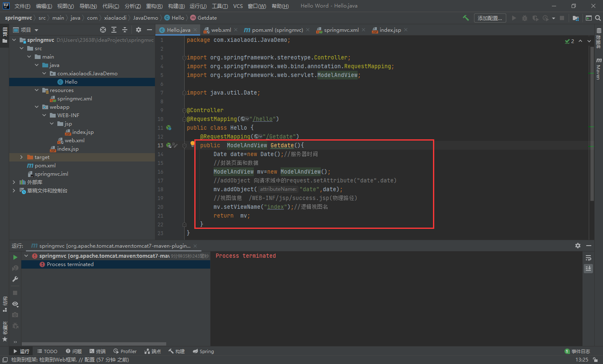Open the Project Structure icon in toolbar
The image size is (603, 364).
coord(576,18)
